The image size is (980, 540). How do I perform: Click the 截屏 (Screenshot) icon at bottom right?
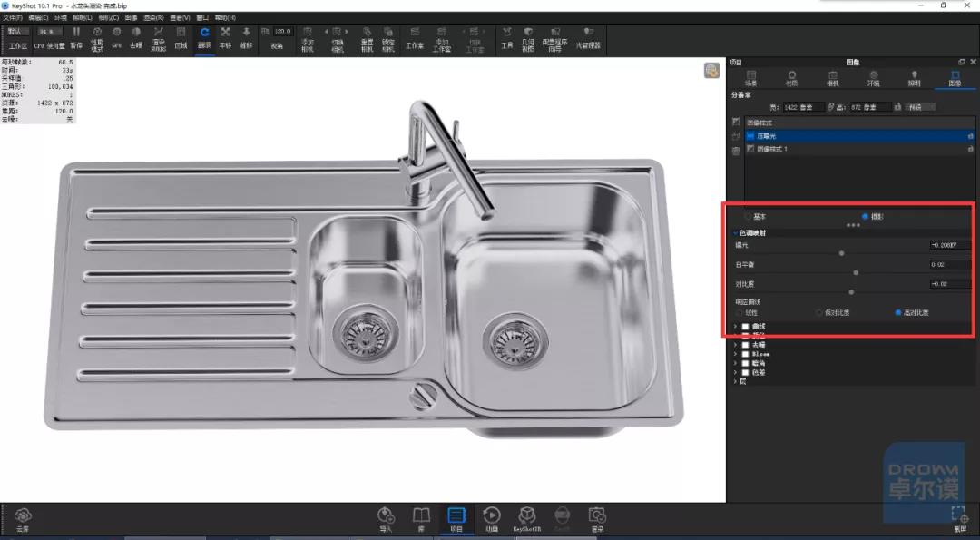coord(959,519)
